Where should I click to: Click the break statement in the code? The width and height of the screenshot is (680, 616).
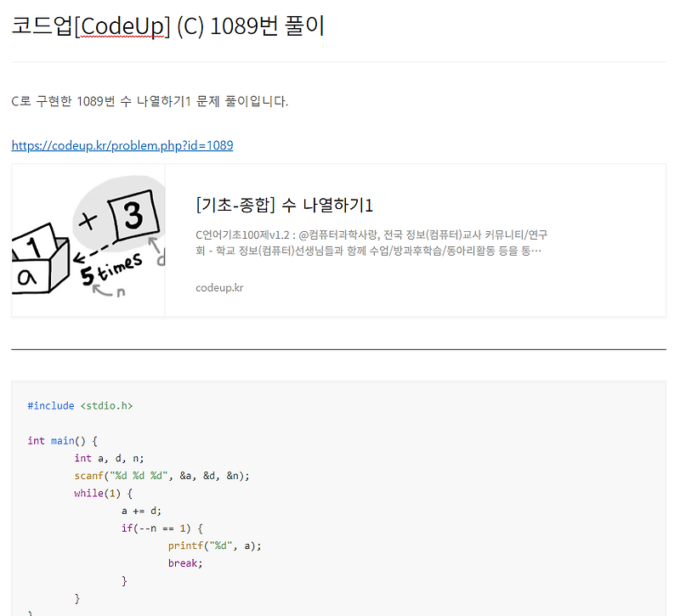(x=184, y=562)
